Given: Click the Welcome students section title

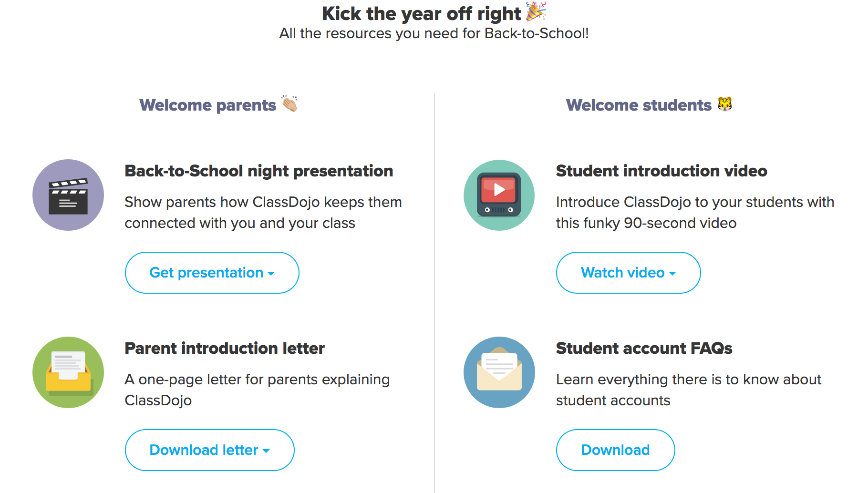Looking at the screenshot, I should [x=639, y=105].
